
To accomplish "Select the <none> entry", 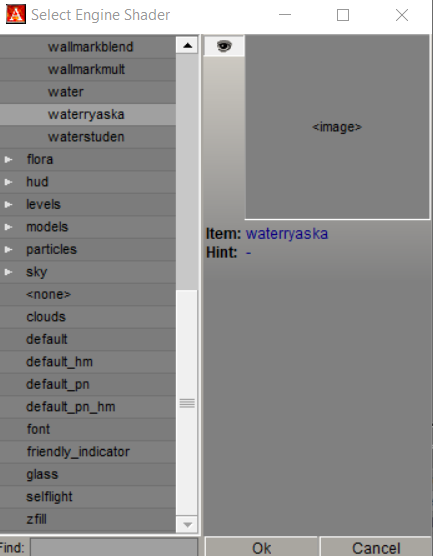I will click(88, 294).
